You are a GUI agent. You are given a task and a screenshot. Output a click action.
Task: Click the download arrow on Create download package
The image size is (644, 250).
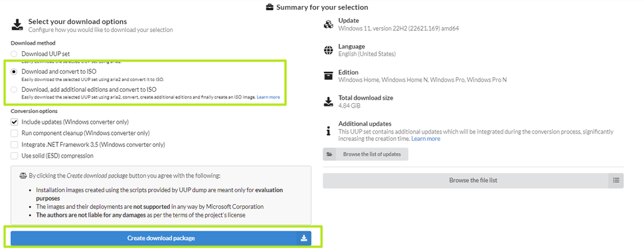pos(303,239)
